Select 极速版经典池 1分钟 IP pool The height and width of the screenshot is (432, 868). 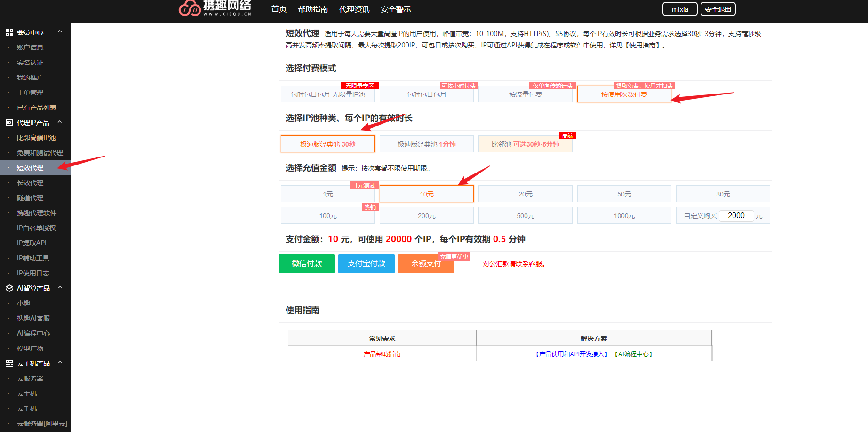[426, 144]
